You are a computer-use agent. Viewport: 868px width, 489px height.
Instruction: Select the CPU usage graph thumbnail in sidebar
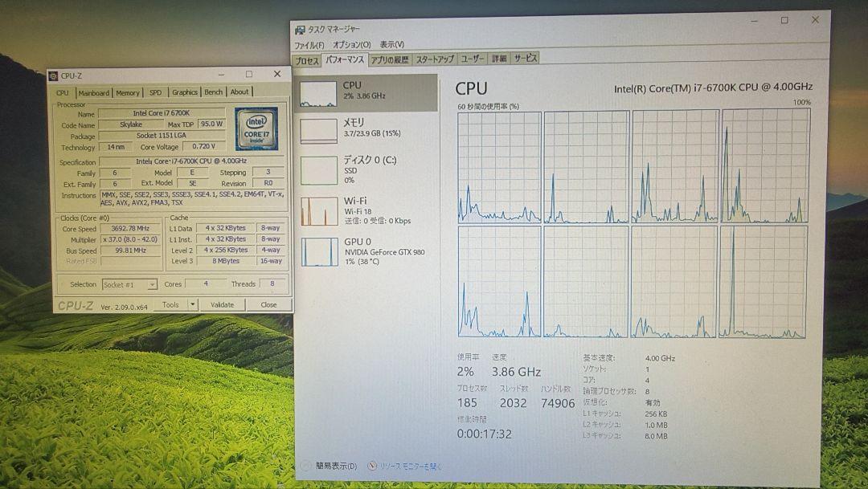318,93
